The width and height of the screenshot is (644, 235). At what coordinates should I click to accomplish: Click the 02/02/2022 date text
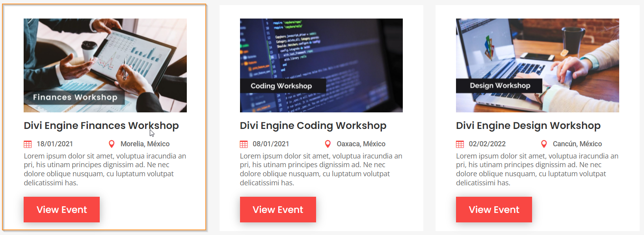click(x=487, y=144)
